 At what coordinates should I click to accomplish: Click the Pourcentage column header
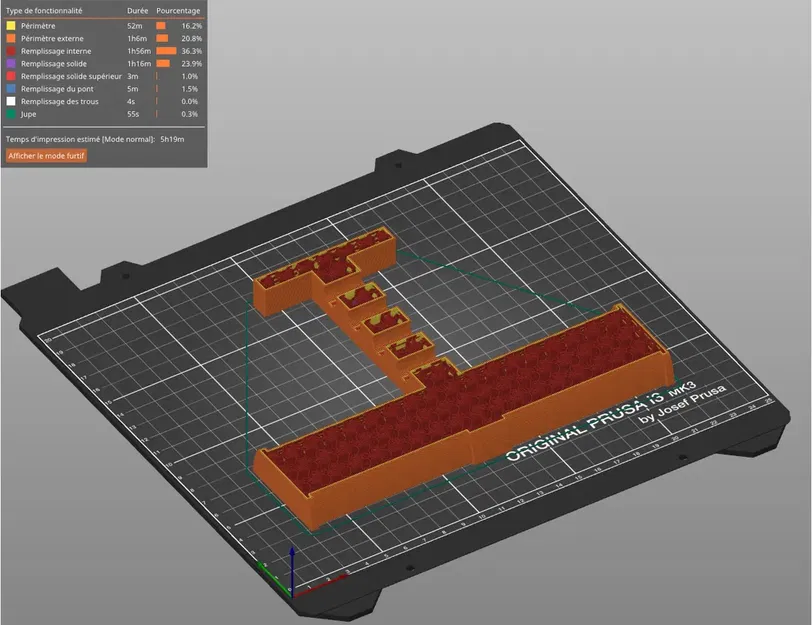point(178,9)
